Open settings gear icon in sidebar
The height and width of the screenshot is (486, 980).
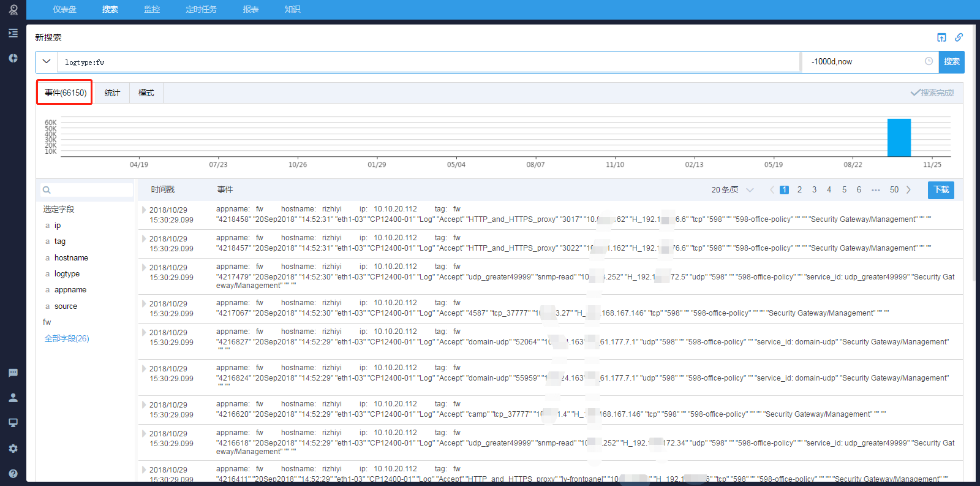click(x=13, y=449)
